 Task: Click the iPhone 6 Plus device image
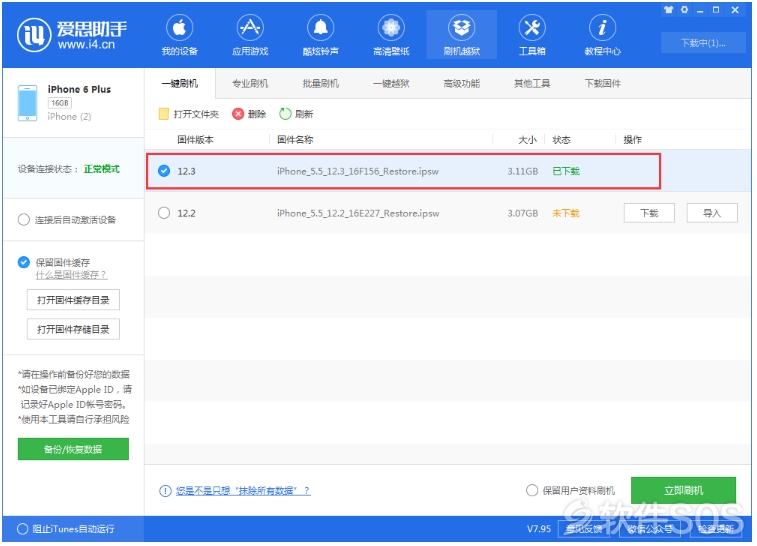click(x=28, y=103)
